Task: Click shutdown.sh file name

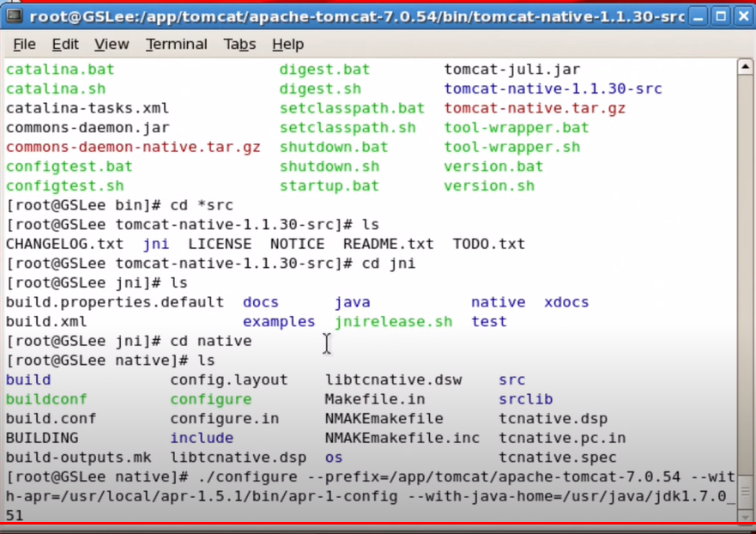Action: point(330,167)
